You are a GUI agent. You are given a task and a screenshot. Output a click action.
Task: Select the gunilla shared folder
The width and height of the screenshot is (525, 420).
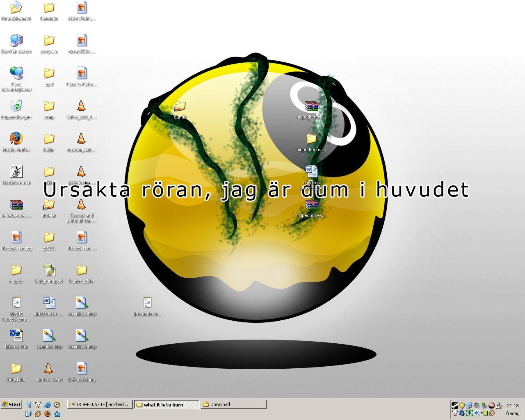(x=180, y=110)
